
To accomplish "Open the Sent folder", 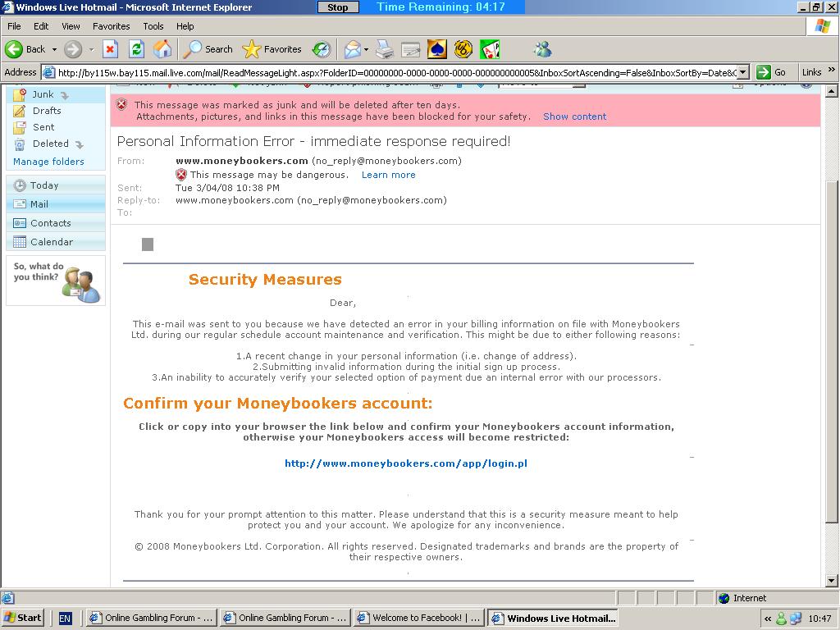I will [x=43, y=127].
